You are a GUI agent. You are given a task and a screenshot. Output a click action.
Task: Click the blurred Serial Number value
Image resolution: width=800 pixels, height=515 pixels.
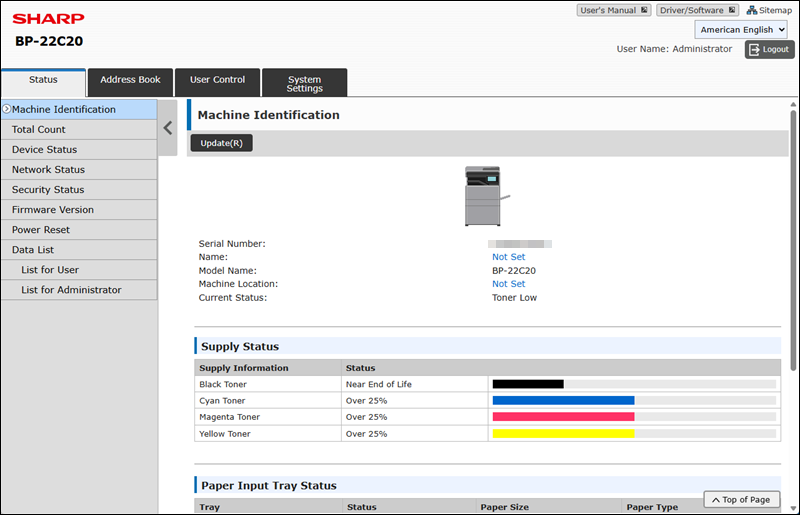pos(520,244)
